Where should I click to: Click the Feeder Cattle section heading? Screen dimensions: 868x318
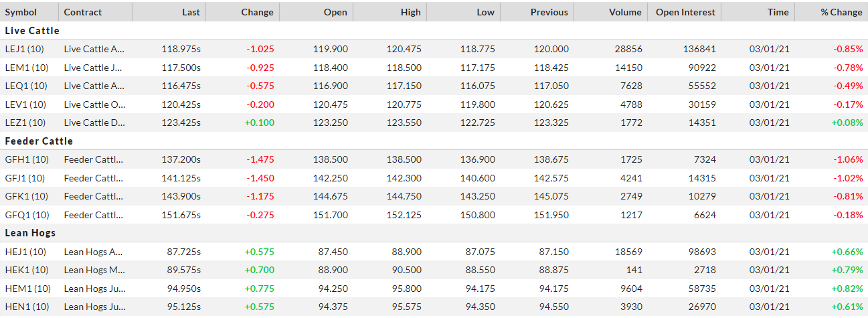click(x=39, y=141)
